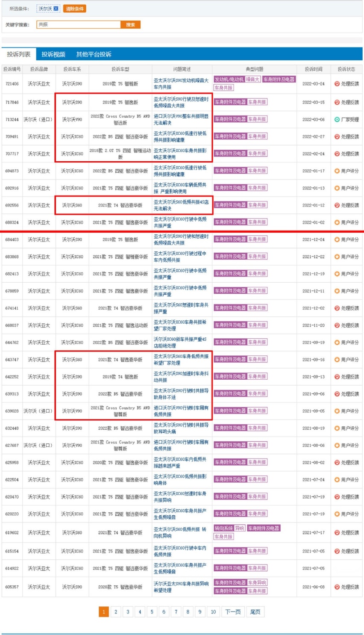Remove the 沃尔沃 filter with its X icon
Screen dimensions: 364x635
56,9
